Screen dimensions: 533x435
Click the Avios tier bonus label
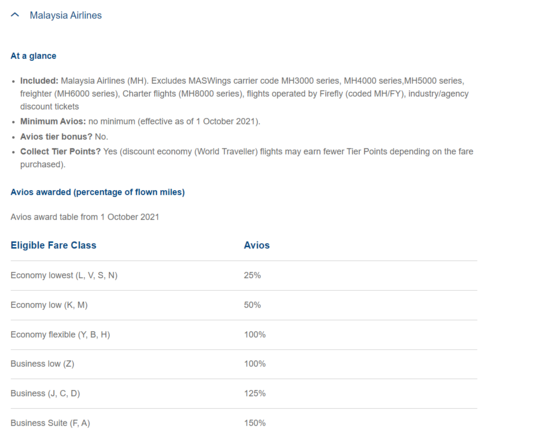[56, 137]
